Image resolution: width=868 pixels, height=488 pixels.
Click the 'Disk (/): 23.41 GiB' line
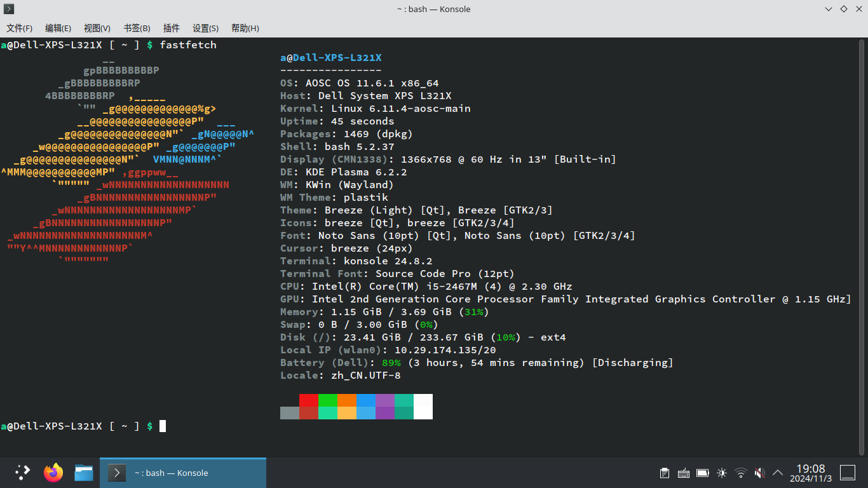(423, 337)
